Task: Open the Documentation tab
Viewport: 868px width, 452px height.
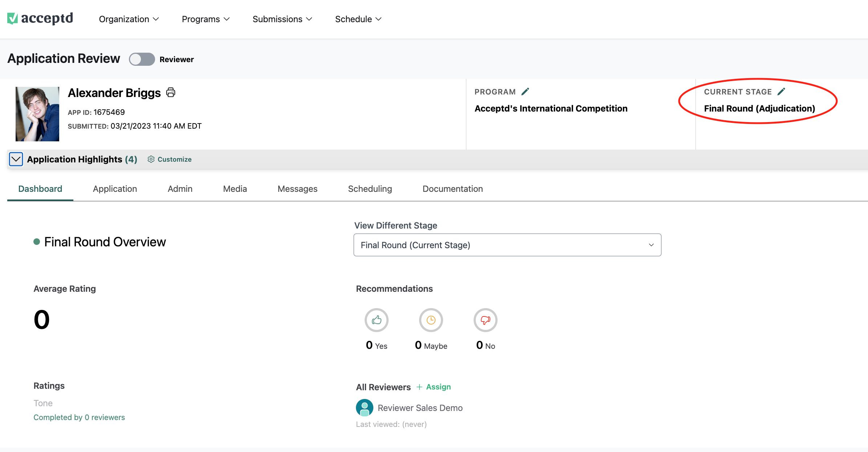Action: (x=453, y=189)
